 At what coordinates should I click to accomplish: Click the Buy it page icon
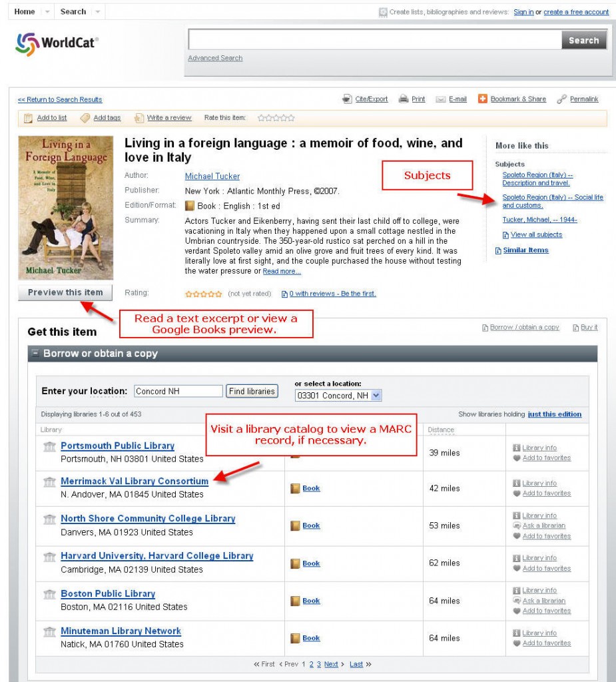coord(575,328)
